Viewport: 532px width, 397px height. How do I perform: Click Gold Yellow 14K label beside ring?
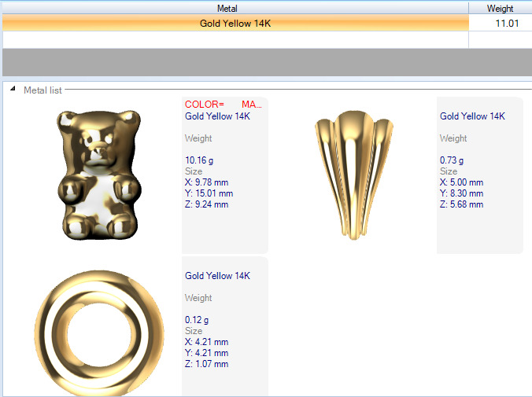coord(217,276)
